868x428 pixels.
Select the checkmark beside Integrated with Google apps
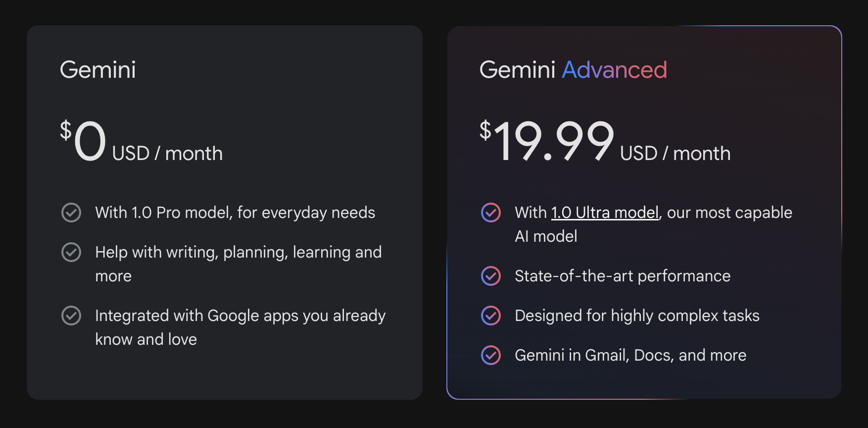tap(71, 316)
